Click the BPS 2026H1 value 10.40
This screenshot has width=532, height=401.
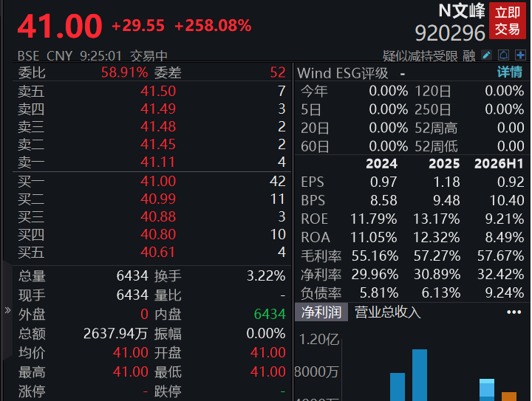coord(507,201)
